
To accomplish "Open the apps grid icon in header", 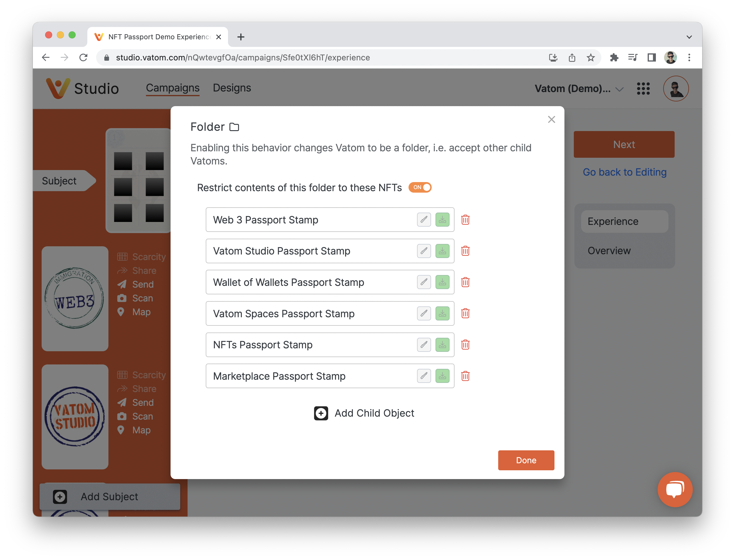I will click(x=643, y=89).
